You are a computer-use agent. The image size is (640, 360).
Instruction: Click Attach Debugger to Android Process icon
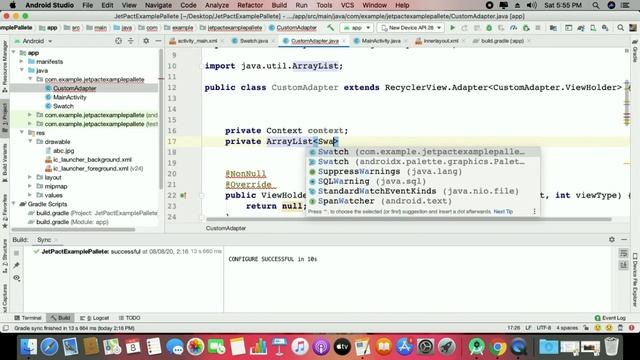click(x=526, y=28)
